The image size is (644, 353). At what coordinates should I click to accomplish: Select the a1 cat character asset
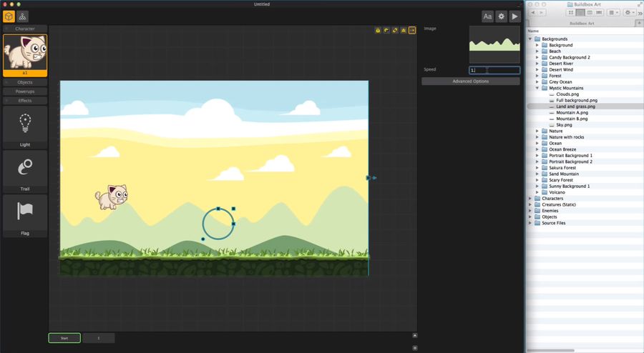click(25, 55)
